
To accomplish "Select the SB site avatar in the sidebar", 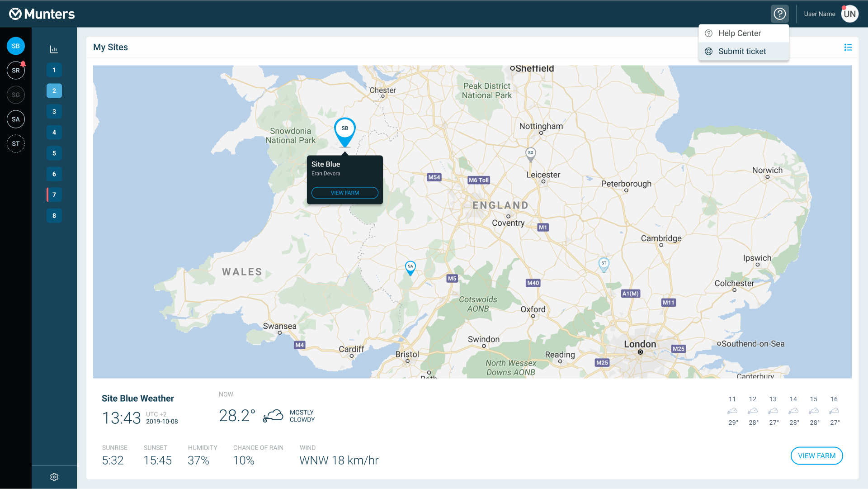I will click(x=16, y=46).
